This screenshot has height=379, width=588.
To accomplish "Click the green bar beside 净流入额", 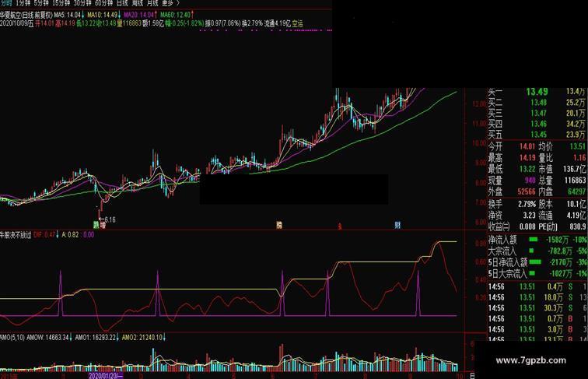I will (x=533, y=239).
